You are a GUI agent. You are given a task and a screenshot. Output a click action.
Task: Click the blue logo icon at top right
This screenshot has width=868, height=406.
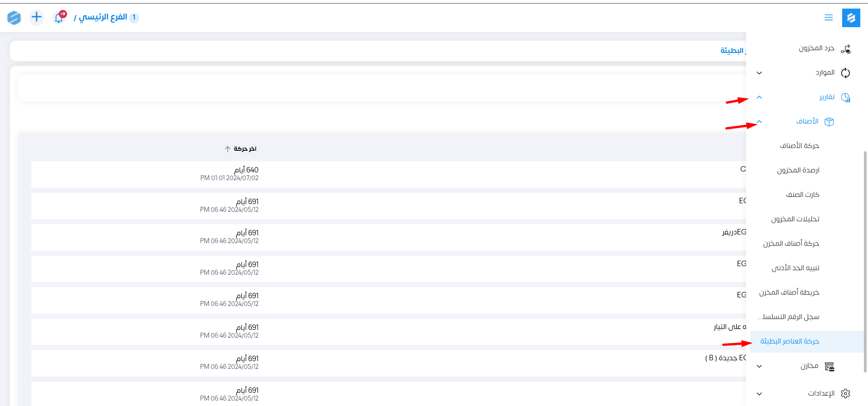(850, 18)
